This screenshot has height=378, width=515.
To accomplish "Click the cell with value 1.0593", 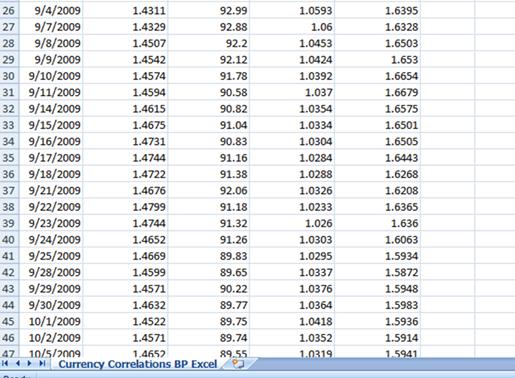I will [292, 10].
